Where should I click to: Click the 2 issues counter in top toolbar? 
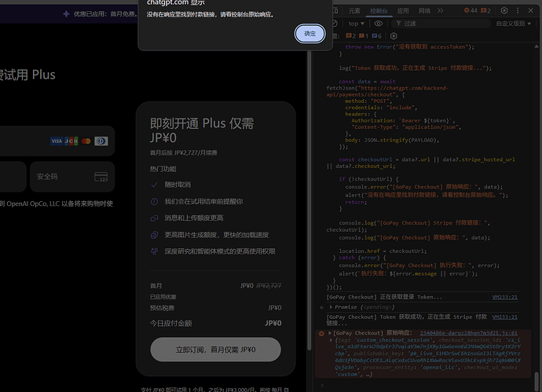[x=485, y=11]
